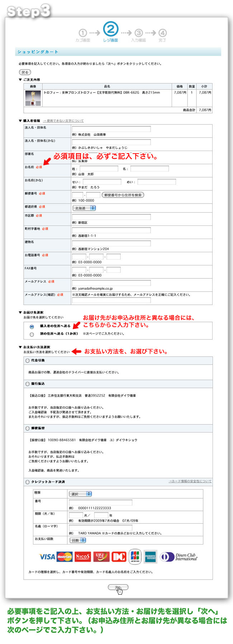Click the MasterCard logo

[65, 557]
